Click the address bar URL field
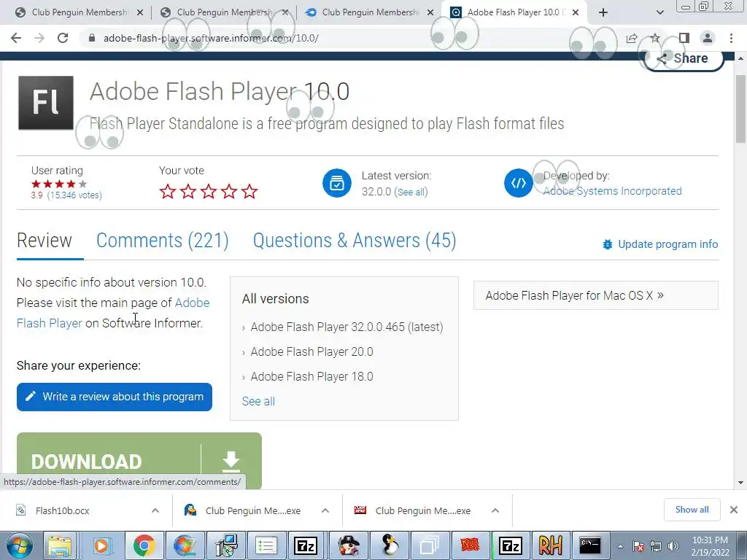Screen dimensions: 747x560 point(352,38)
